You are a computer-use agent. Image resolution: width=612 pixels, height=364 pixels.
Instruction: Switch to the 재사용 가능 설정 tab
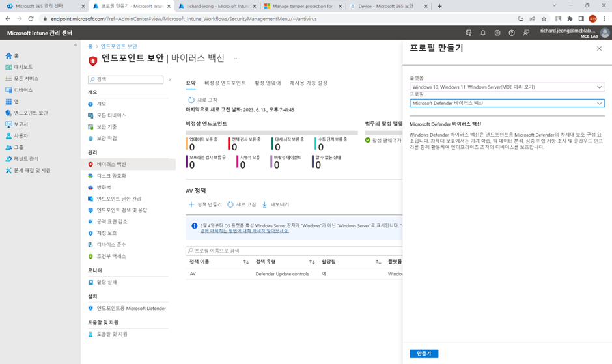point(309,83)
